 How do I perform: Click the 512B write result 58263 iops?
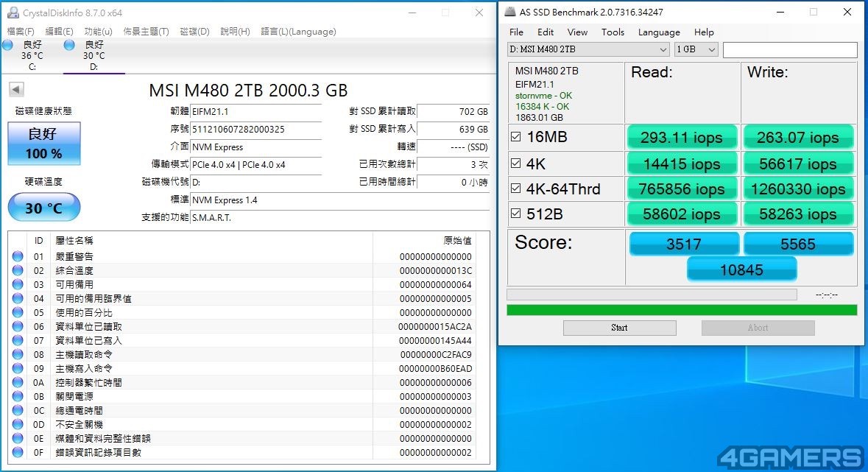(798, 214)
